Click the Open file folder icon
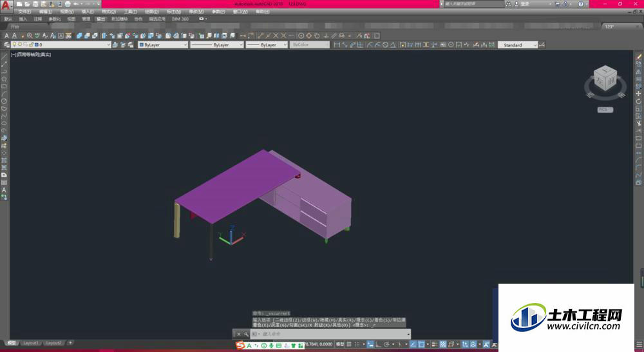644x352 pixels. point(27,4)
